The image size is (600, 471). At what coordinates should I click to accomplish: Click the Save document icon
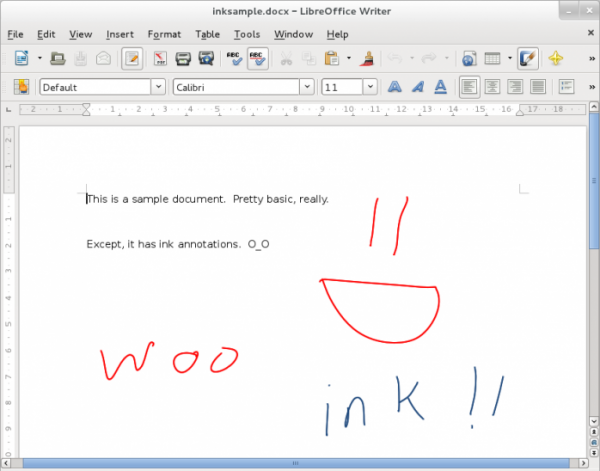pyautogui.click(x=80, y=59)
